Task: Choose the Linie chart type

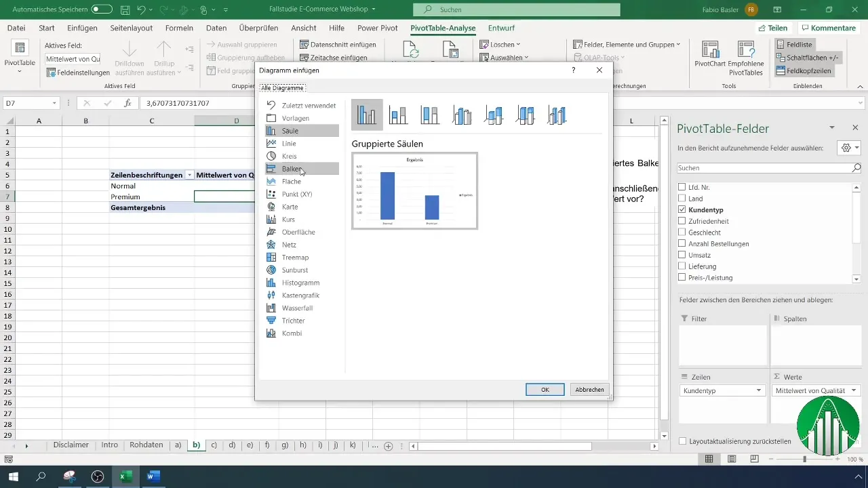Action: [302, 144]
